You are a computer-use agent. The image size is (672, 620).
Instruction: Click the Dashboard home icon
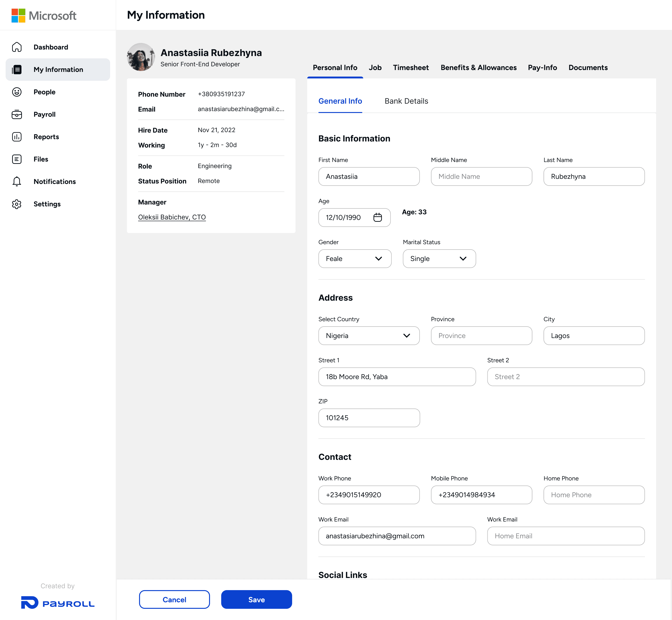[x=17, y=47]
